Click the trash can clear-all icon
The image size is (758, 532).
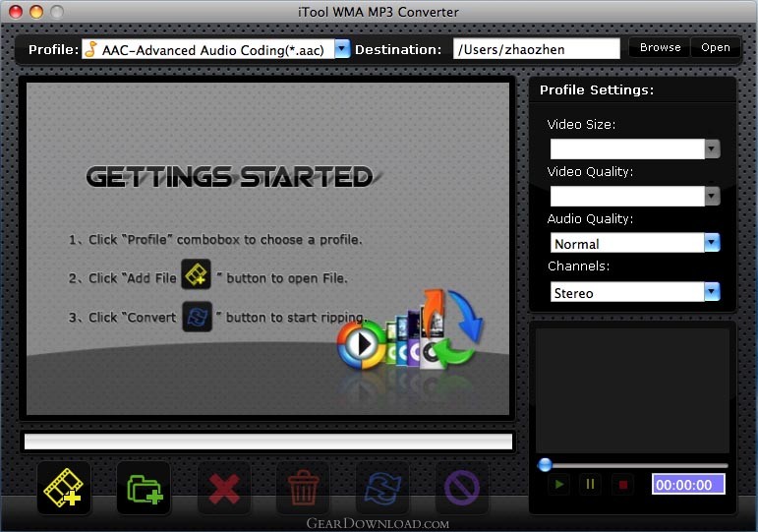click(303, 488)
